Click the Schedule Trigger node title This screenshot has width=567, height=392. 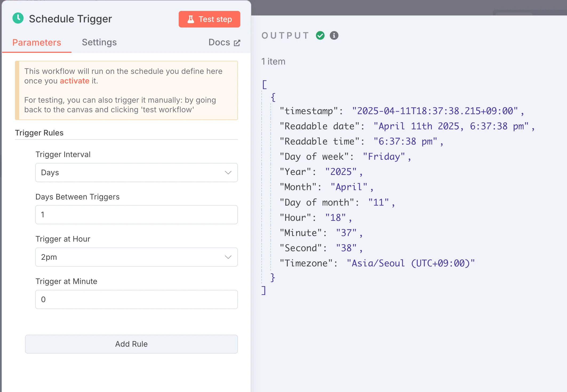[x=70, y=19]
